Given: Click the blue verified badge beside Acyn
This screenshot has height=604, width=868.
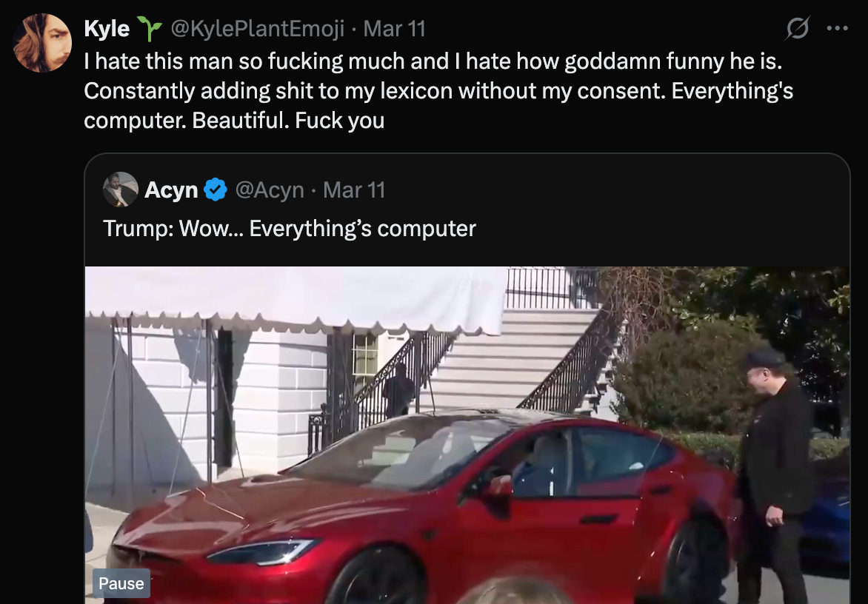Looking at the screenshot, I should (x=216, y=189).
